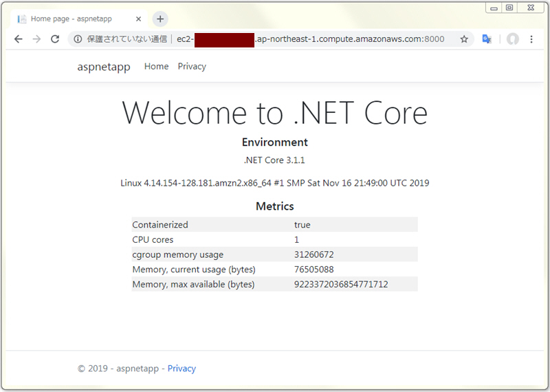Click the value true in Containerized row
Screen dimensions: 550x392
click(x=302, y=225)
